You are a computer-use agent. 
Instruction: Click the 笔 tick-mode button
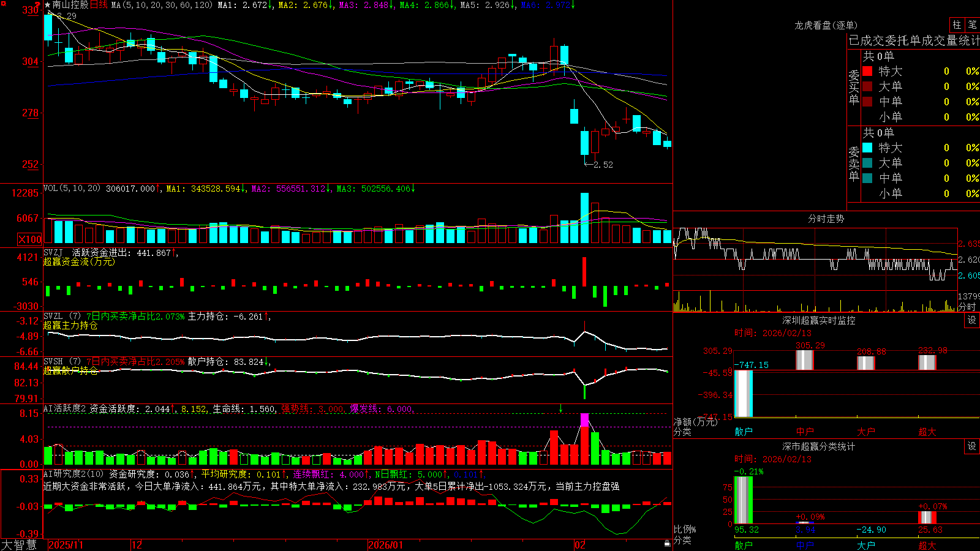(x=972, y=24)
